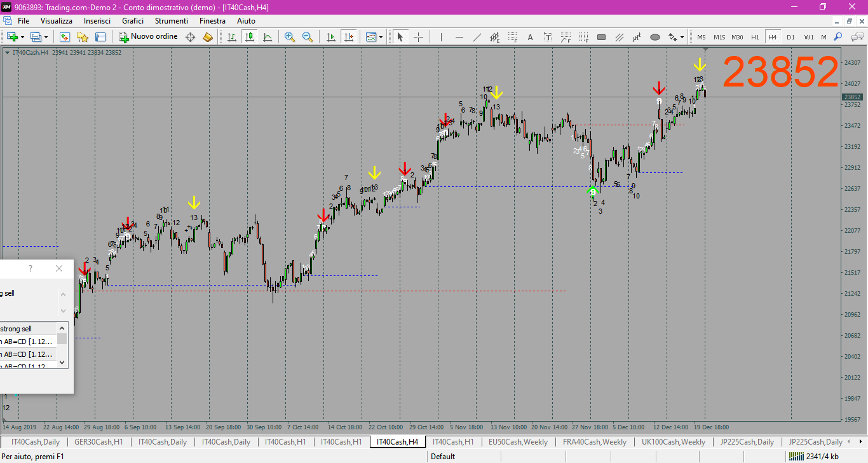The image size is (868, 463).
Task: Open the Finestra menu
Action: point(212,21)
